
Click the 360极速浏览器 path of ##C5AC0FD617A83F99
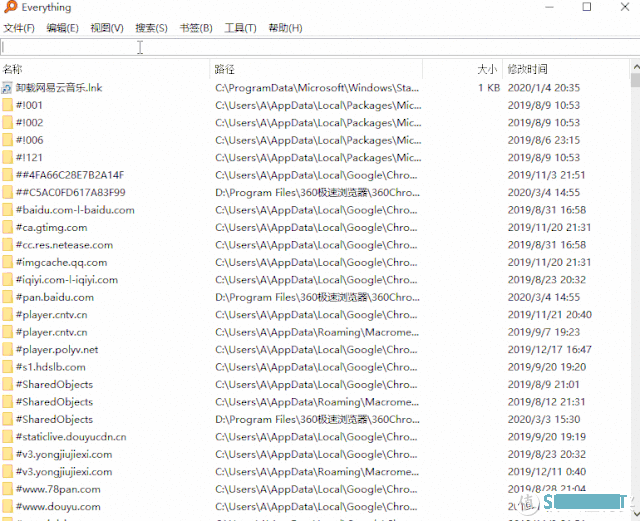317,192
